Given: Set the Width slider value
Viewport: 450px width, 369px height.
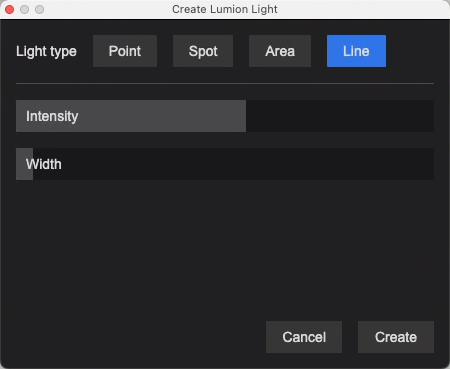Looking at the screenshot, I should [x=225, y=164].
